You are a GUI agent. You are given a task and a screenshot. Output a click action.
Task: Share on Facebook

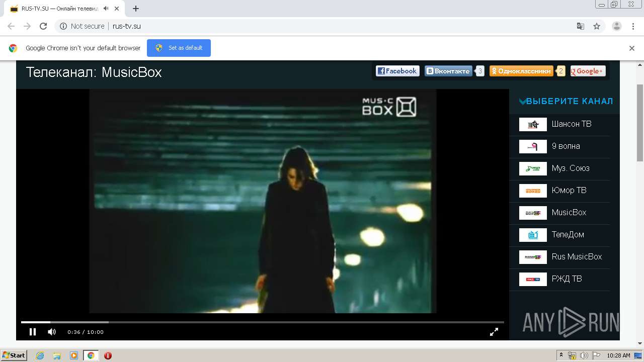point(397,71)
